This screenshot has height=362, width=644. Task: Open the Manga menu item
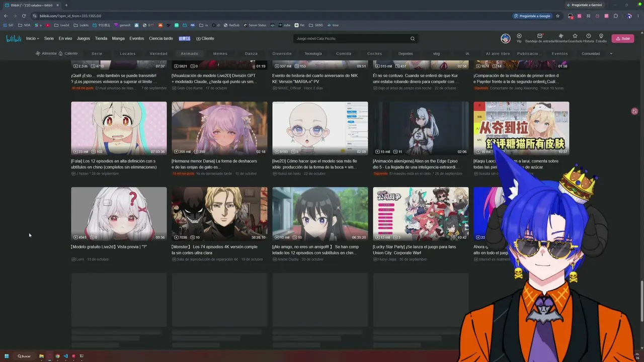118,39
